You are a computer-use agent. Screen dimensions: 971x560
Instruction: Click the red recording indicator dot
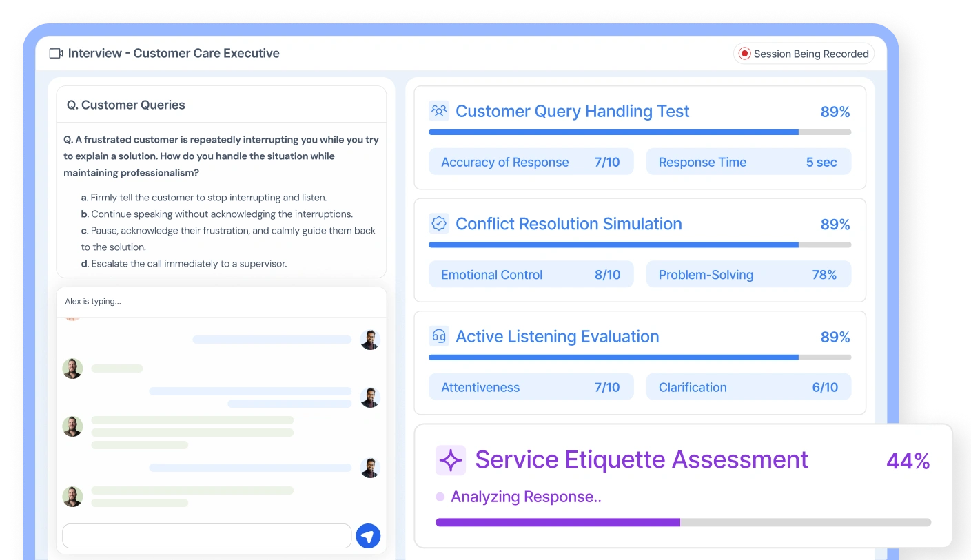[744, 54]
